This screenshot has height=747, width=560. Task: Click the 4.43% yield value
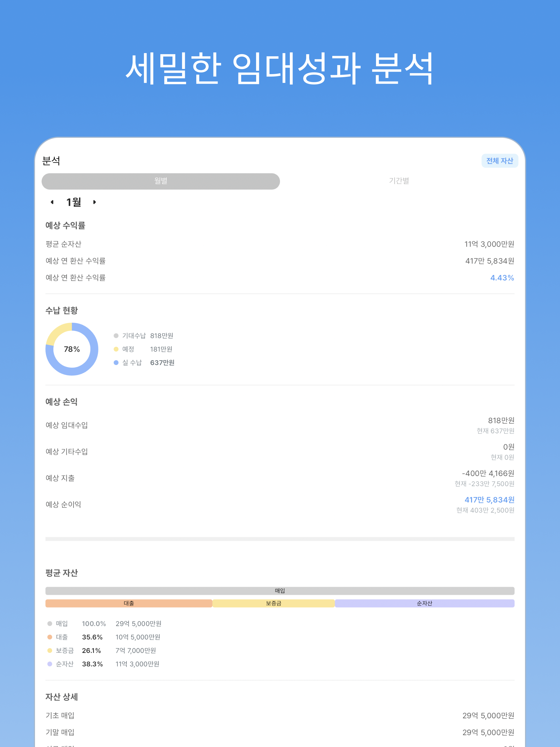click(x=502, y=278)
